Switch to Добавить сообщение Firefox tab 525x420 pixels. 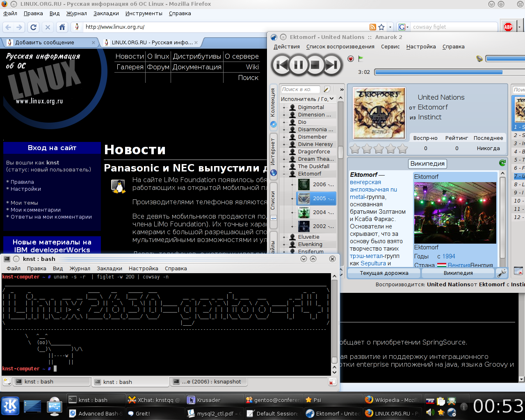pyautogui.click(x=49, y=42)
